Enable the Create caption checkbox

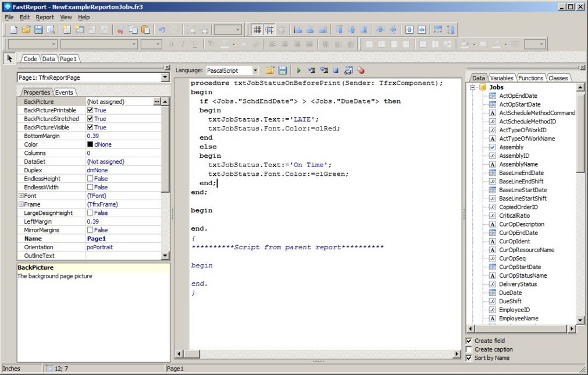pos(469,349)
